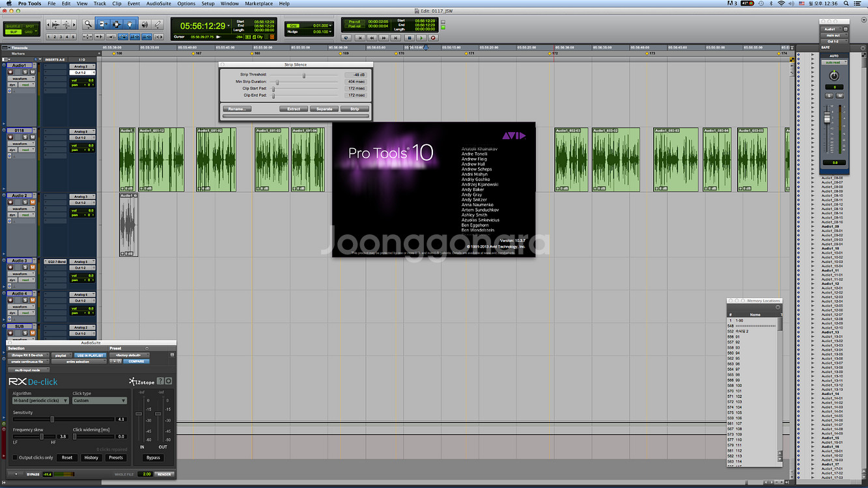
Task: Record-enable the Audio1 track
Action: (10, 72)
